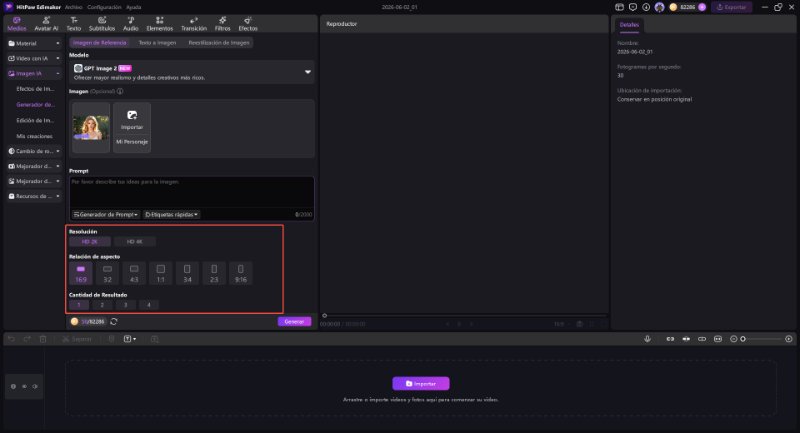800x433 pixels.
Task: Click the Generar button
Action: [x=294, y=321]
